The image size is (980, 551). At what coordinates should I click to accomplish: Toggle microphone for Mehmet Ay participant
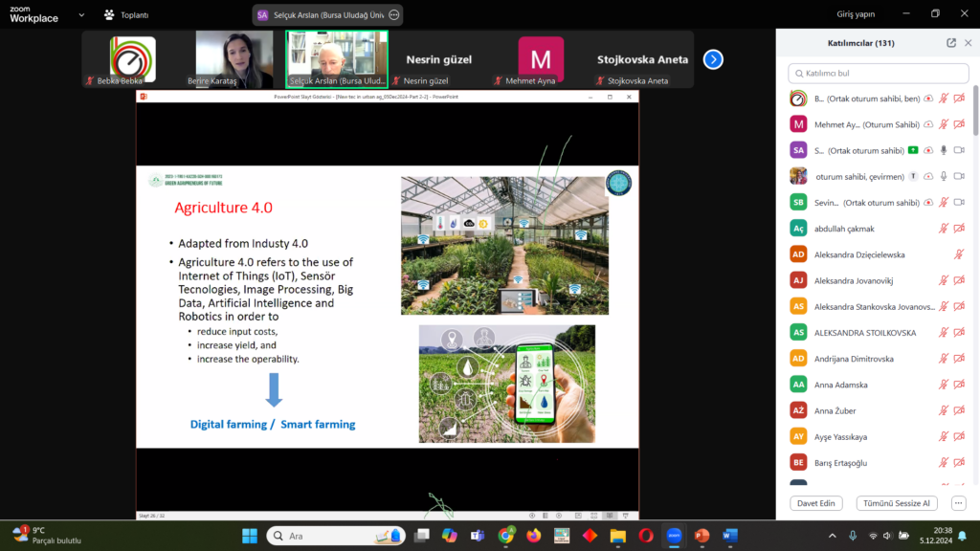click(x=943, y=124)
